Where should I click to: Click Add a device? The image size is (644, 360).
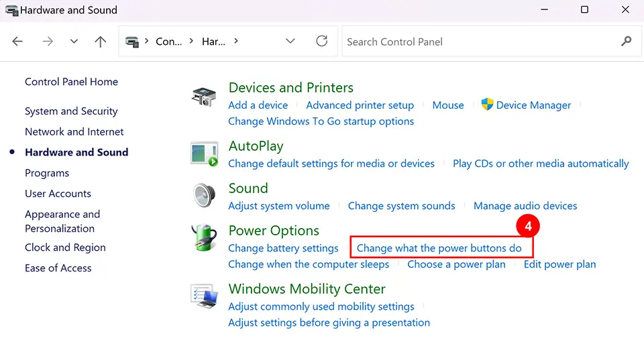(x=258, y=105)
